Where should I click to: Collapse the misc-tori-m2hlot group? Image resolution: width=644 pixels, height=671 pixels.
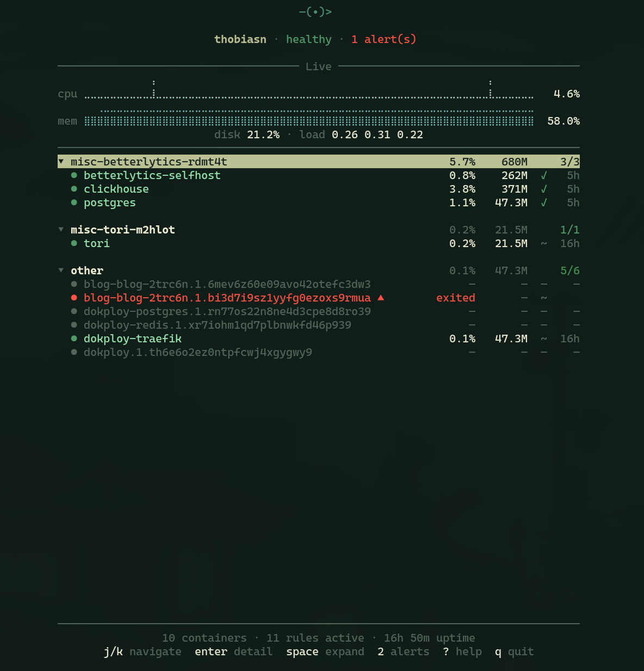coord(61,230)
